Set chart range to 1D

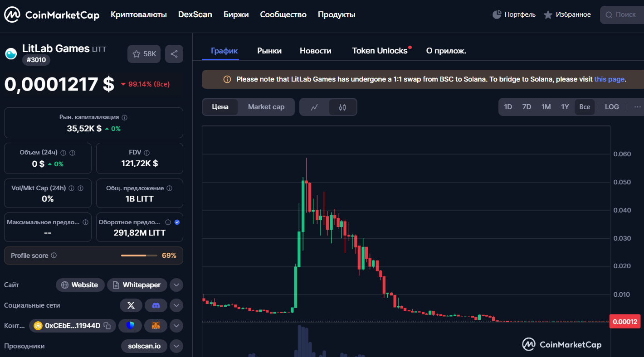click(508, 107)
